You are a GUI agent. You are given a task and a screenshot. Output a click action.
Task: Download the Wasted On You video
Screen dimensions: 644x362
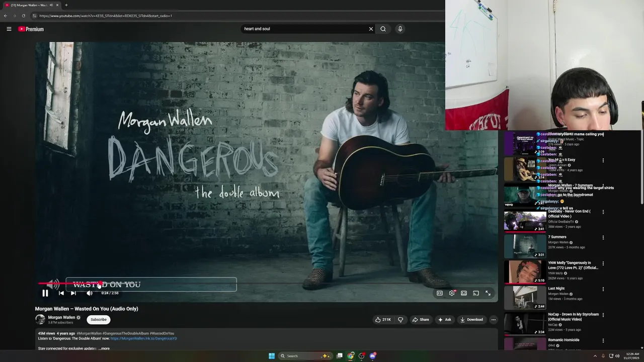point(471,320)
